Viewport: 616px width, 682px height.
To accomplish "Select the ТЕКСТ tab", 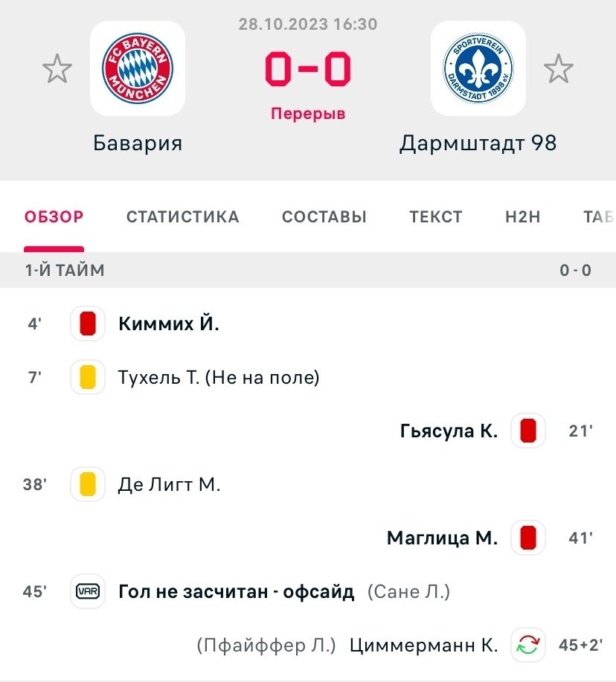I will click(436, 217).
